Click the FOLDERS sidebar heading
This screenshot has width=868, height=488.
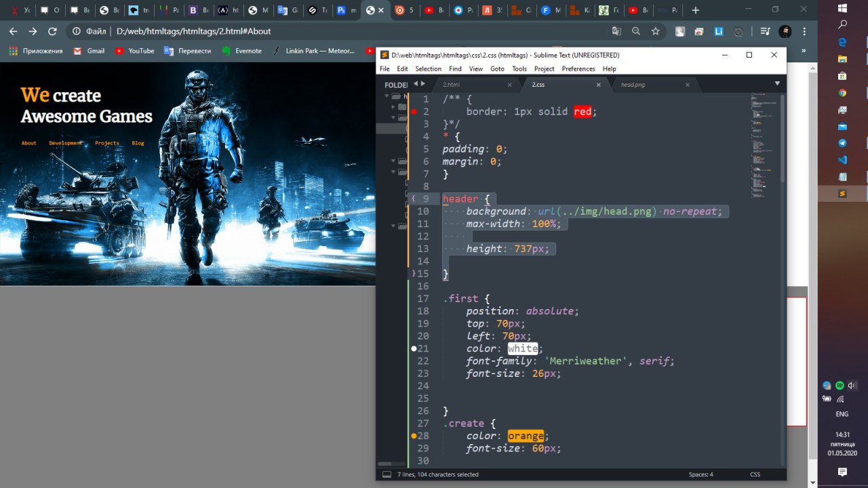(396, 85)
